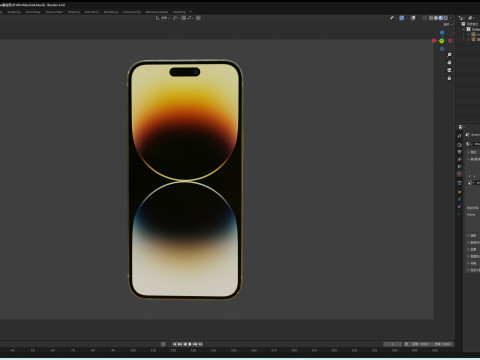
Task: Toggle proportional editing in the viewport header
Action: click(198, 18)
